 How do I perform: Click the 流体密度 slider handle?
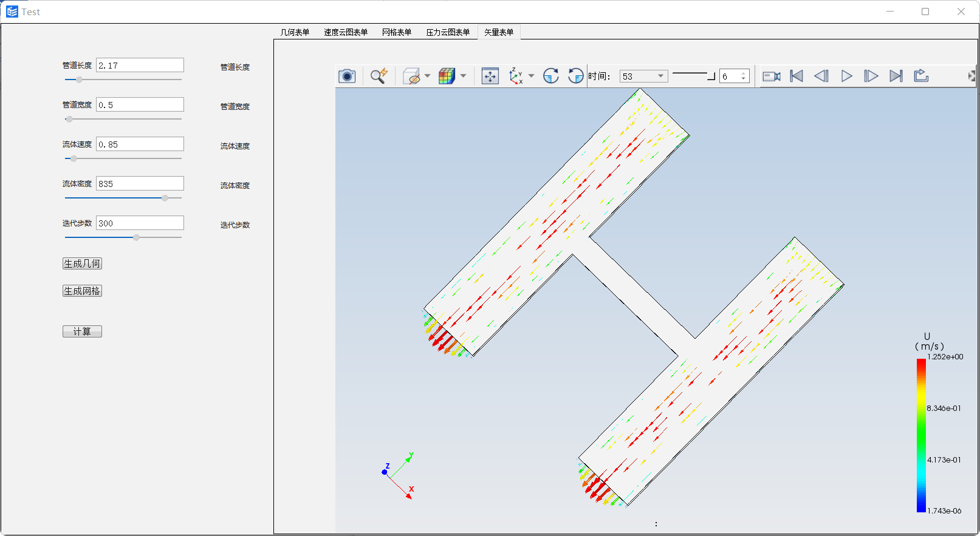[x=165, y=198]
